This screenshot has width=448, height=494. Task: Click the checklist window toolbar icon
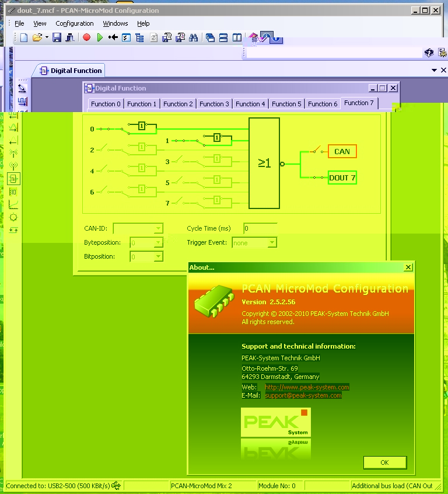126,38
